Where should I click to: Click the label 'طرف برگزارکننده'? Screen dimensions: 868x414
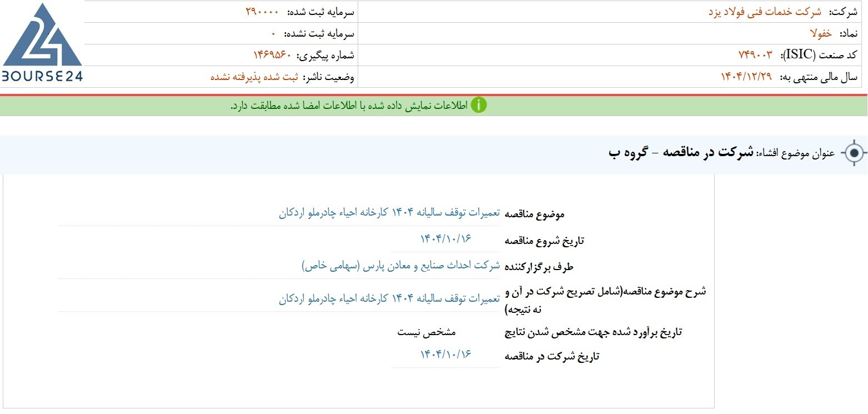click(539, 267)
